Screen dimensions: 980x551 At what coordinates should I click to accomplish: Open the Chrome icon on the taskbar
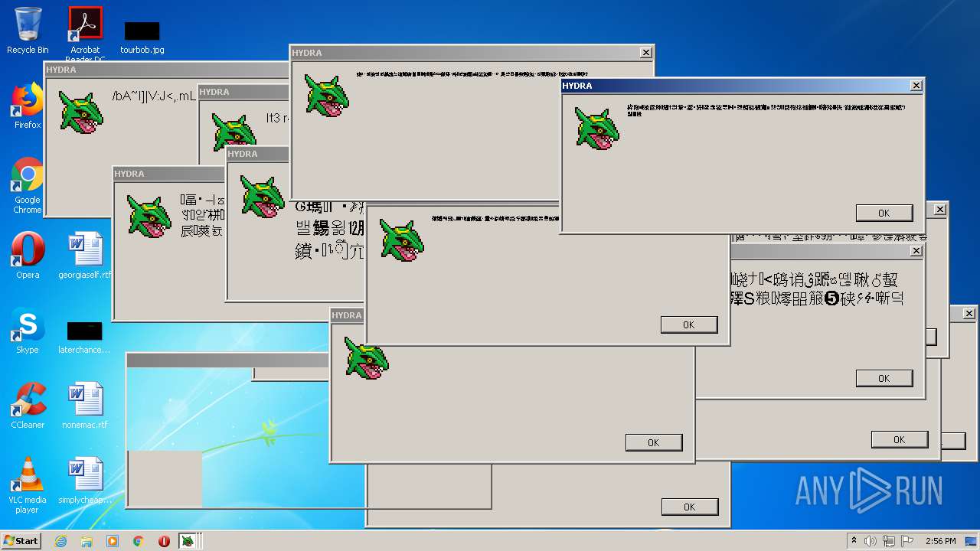[x=139, y=541]
